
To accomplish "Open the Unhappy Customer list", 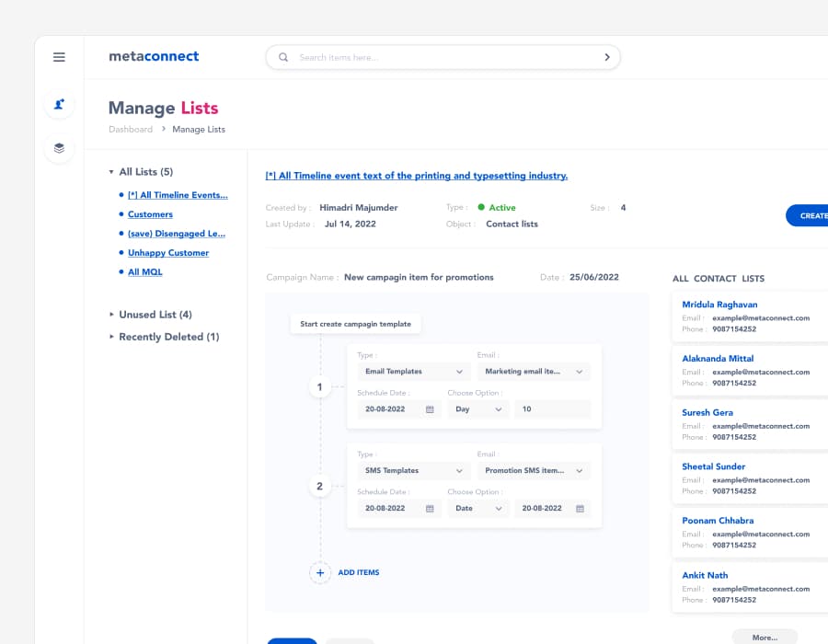I will [x=168, y=253].
